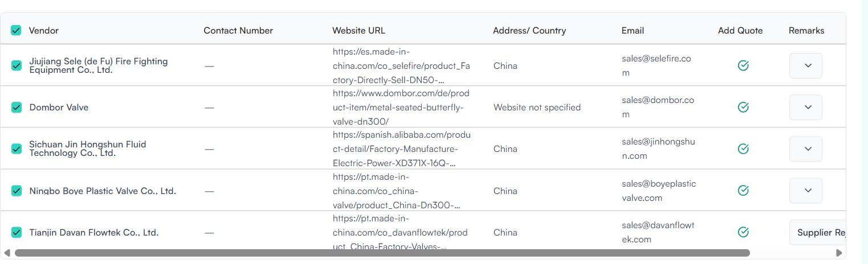Click Add Quote icon for Jiujiang Sele
The height and width of the screenshot is (264, 868).
[743, 65]
